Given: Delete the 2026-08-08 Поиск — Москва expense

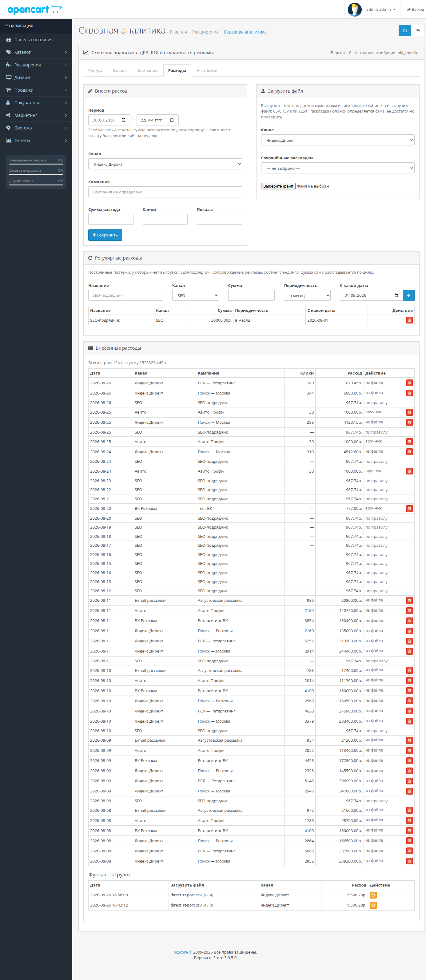Looking at the screenshot, I should click(409, 861).
